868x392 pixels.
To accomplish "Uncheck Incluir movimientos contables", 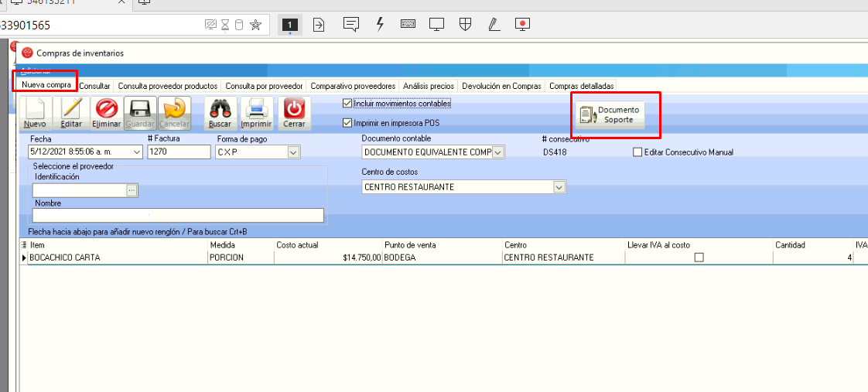I will (x=347, y=104).
